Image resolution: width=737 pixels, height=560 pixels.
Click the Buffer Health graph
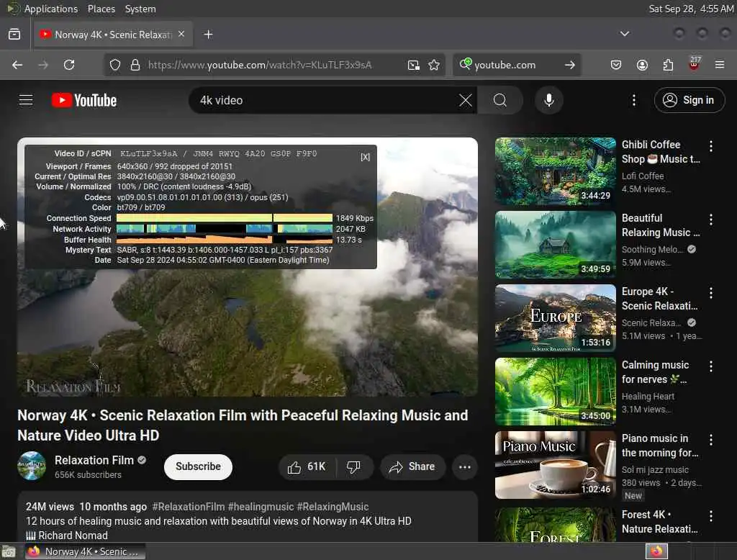point(225,240)
